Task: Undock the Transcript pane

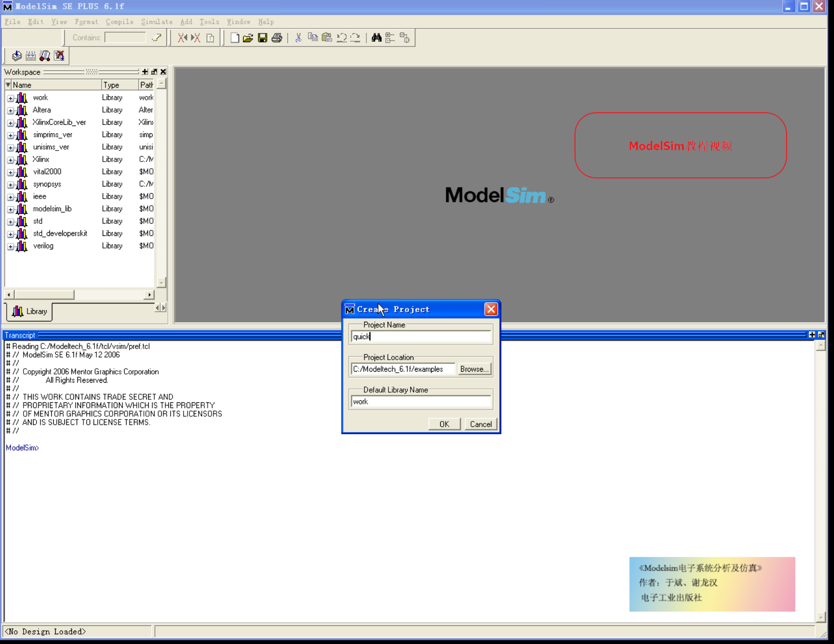Action: tap(821, 335)
